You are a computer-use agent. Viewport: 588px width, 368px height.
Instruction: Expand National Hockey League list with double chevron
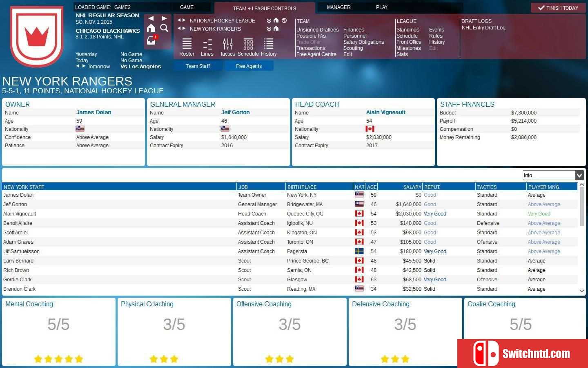point(269,20)
